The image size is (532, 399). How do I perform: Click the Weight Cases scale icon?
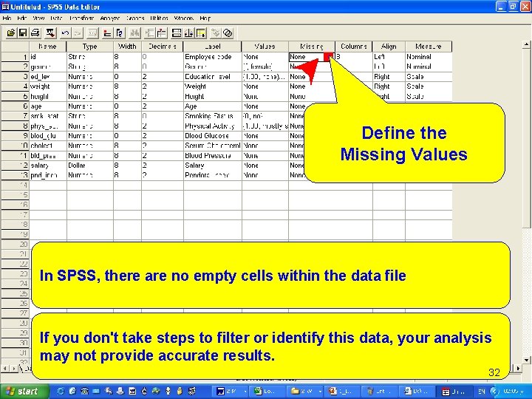coord(188,33)
